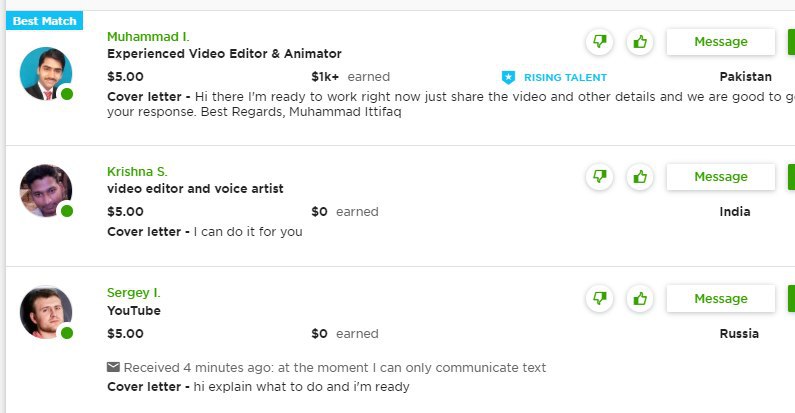Viewport: 795px width, 413px height.
Task: Message Muhammad I.
Action: tap(720, 42)
